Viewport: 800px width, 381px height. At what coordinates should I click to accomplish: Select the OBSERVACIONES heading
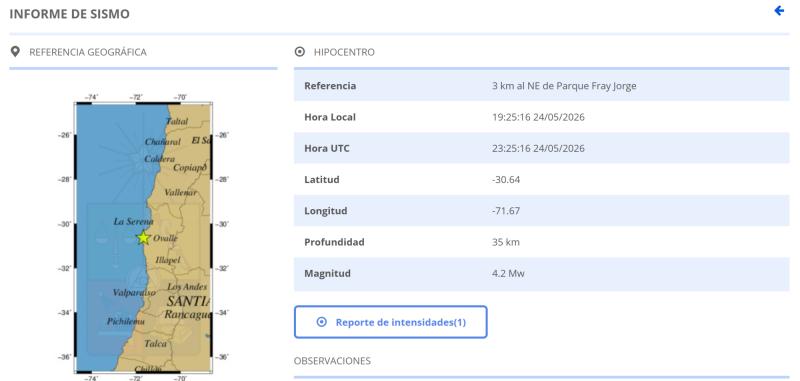pos(332,361)
